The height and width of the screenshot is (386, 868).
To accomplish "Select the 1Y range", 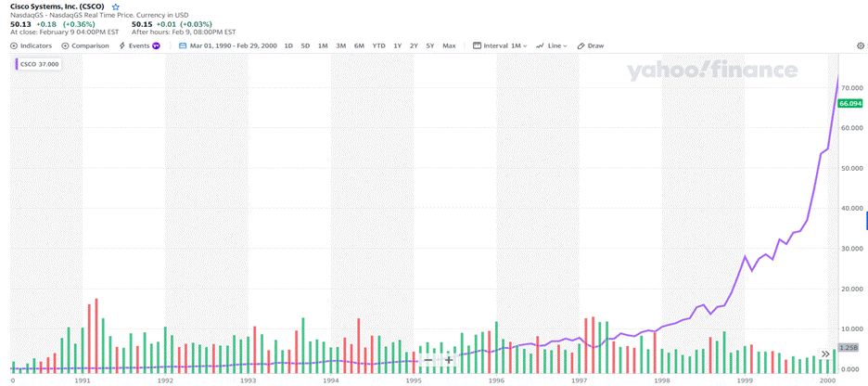I will (x=398, y=46).
